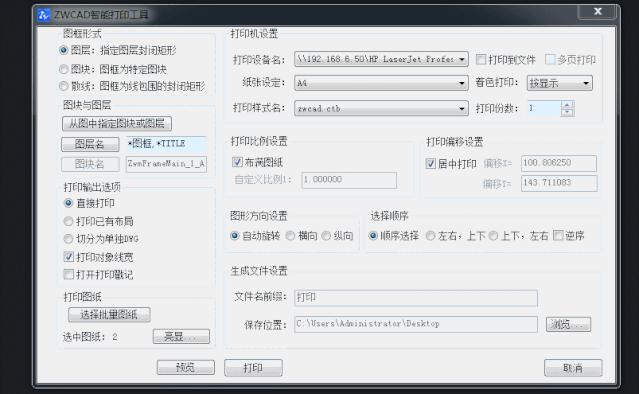
Task: Click the 打印 print button
Action: coord(253,368)
